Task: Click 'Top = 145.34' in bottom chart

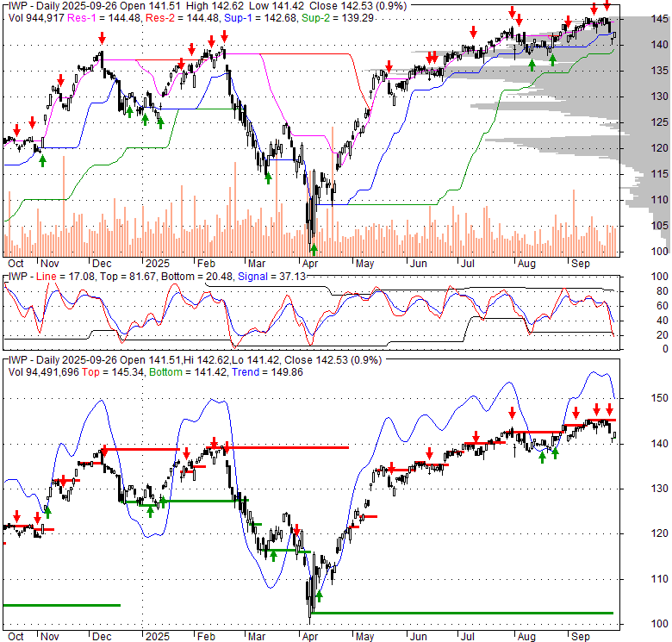Action: click(x=112, y=372)
